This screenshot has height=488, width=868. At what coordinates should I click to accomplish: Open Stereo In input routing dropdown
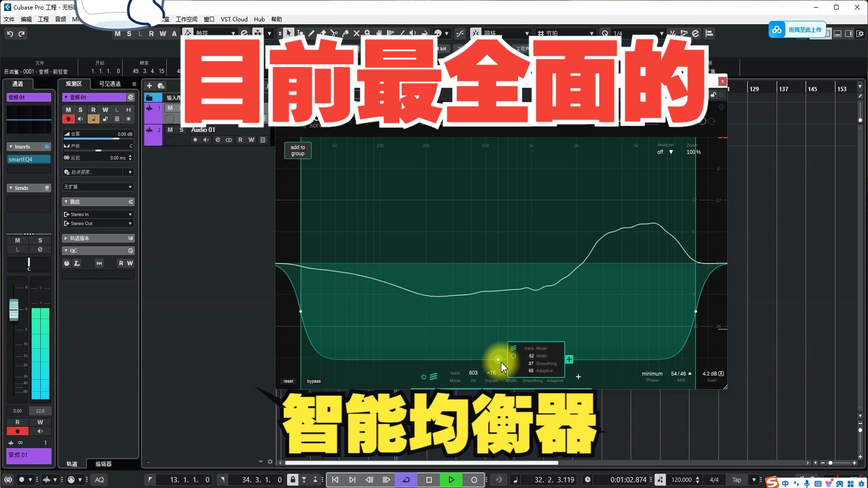coord(98,215)
